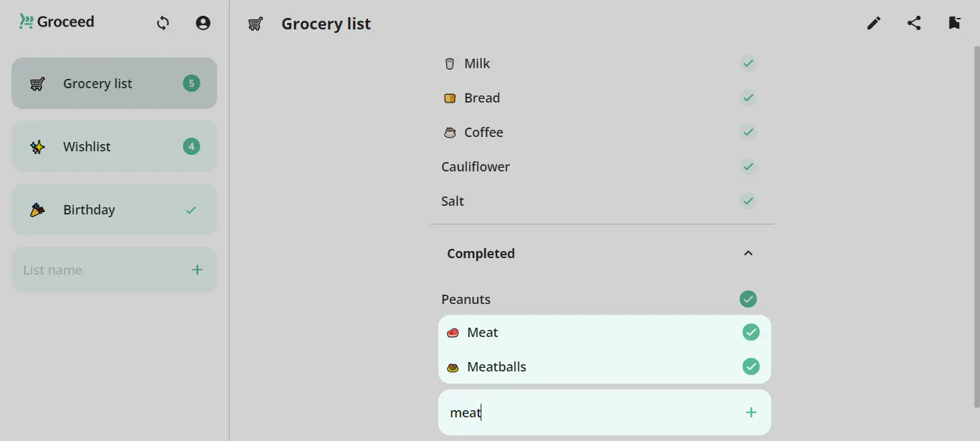980x441 pixels.
Task: Click the List name input field
Action: coord(100,270)
